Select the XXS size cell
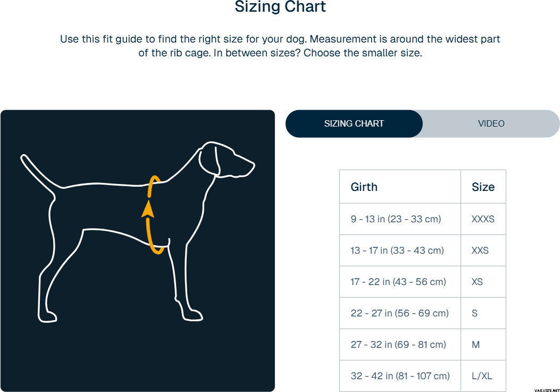The height and width of the screenshot is (392, 560). click(480, 250)
